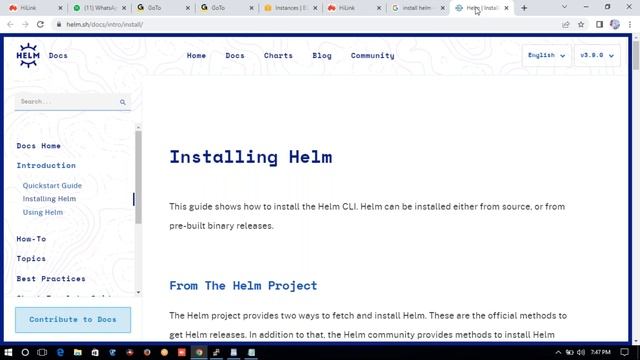This screenshot has height=360, width=640.
Task: Open the Introduction sidebar section
Action: [x=46, y=165]
